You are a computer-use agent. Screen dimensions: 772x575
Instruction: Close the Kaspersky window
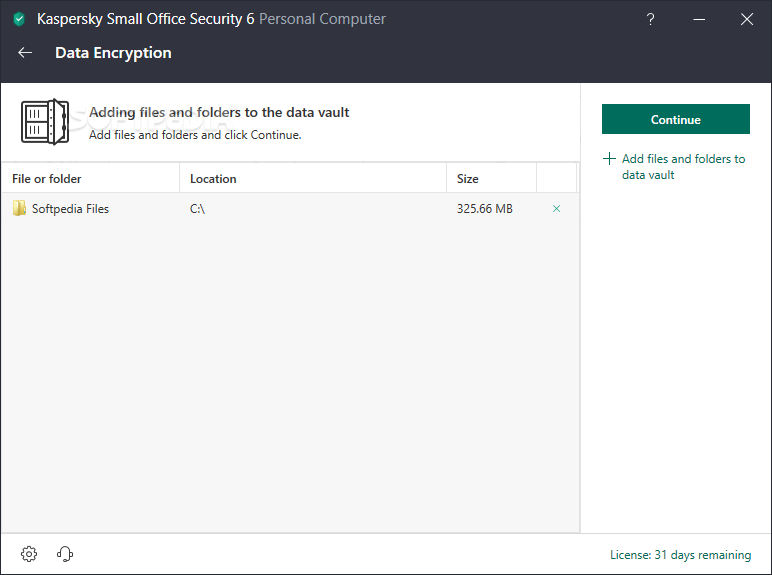747,19
